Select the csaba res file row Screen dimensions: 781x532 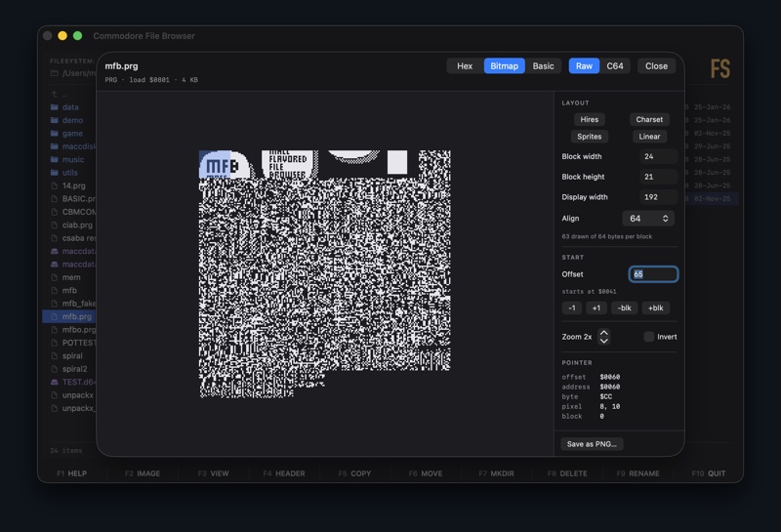(x=69, y=238)
